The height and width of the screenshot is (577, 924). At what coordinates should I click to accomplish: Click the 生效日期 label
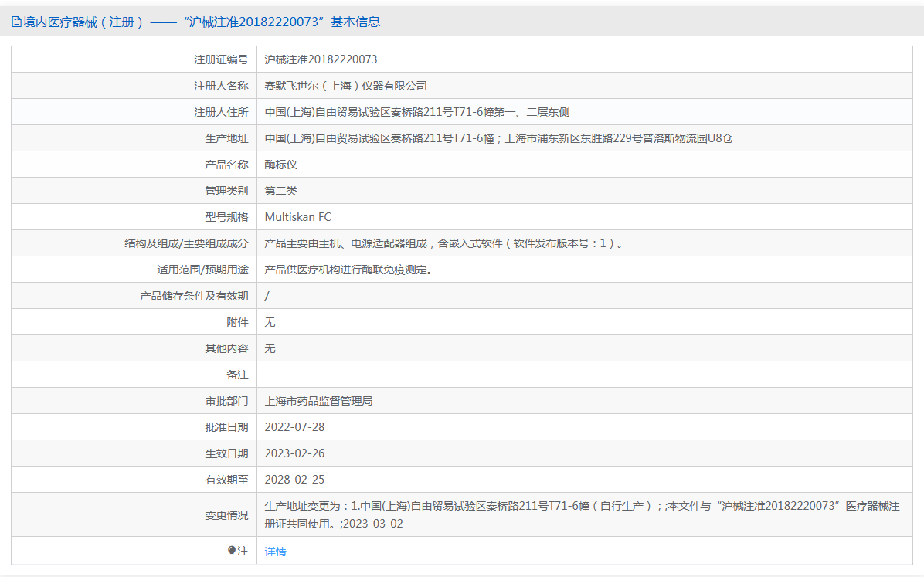[226, 453]
